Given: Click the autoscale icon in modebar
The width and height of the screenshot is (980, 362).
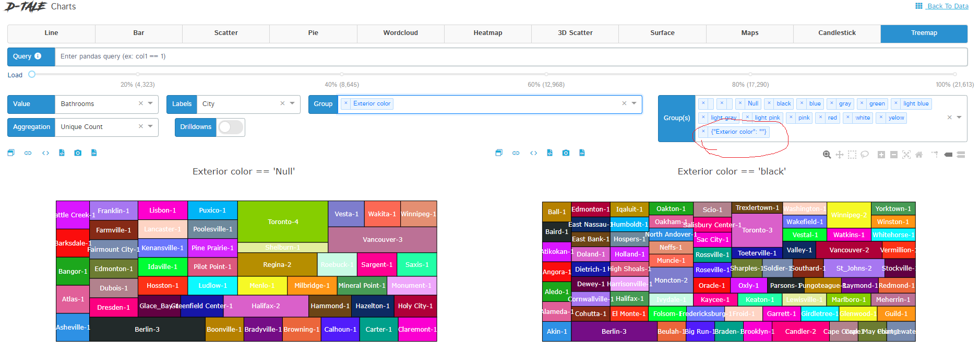Looking at the screenshot, I should [x=906, y=155].
